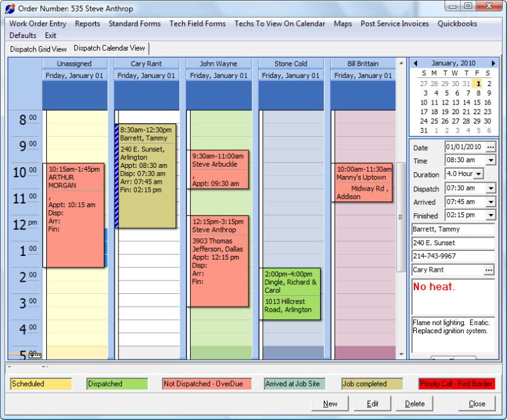
Task: Click the left arrow to show December 2009
Action: point(415,63)
